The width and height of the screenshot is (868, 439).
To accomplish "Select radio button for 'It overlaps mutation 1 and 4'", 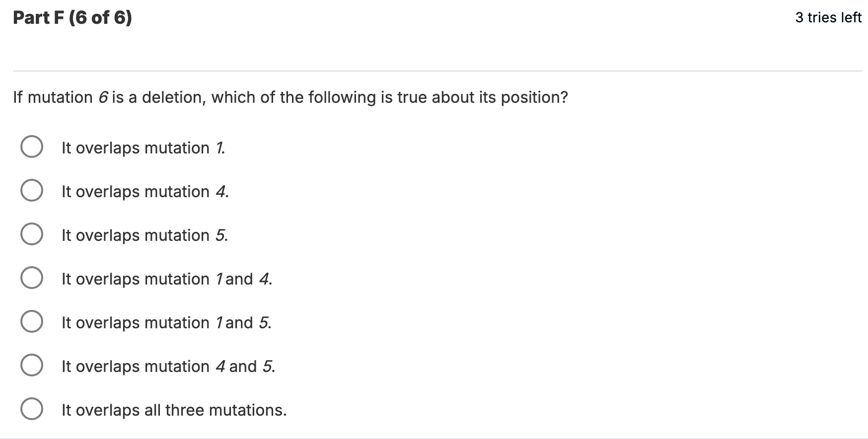I will point(32,277).
